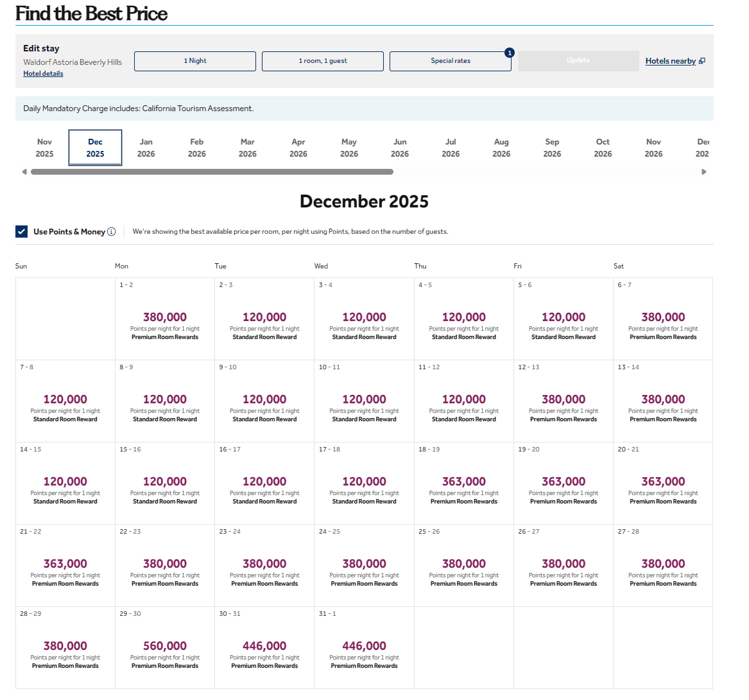Screen dimensions: 749x700
Task: Click the left arrow of month scroller
Action: (x=24, y=171)
